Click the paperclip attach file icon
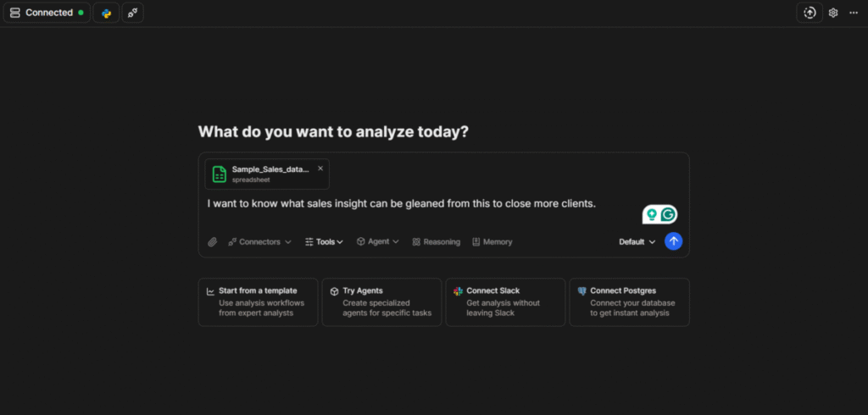This screenshot has width=868, height=415. pyautogui.click(x=213, y=241)
